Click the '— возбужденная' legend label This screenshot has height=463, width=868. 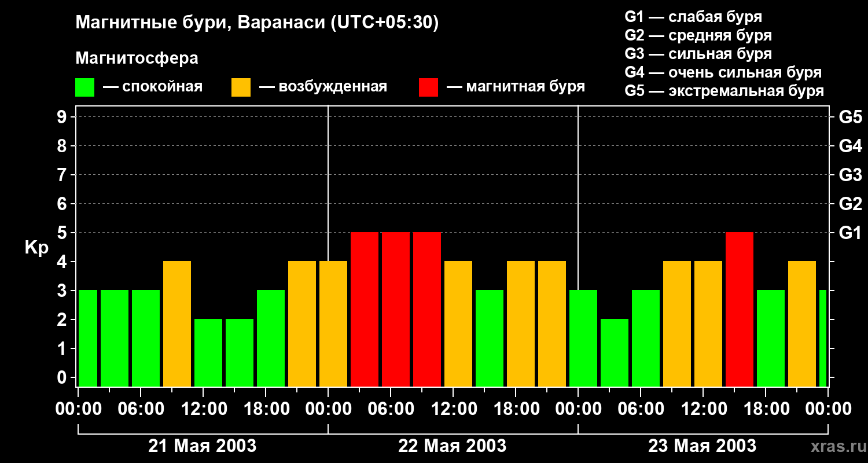(323, 87)
